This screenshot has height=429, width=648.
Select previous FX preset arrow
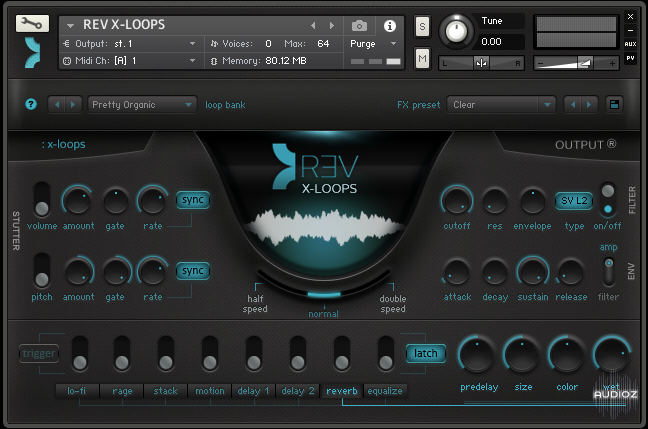(x=572, y=105)
